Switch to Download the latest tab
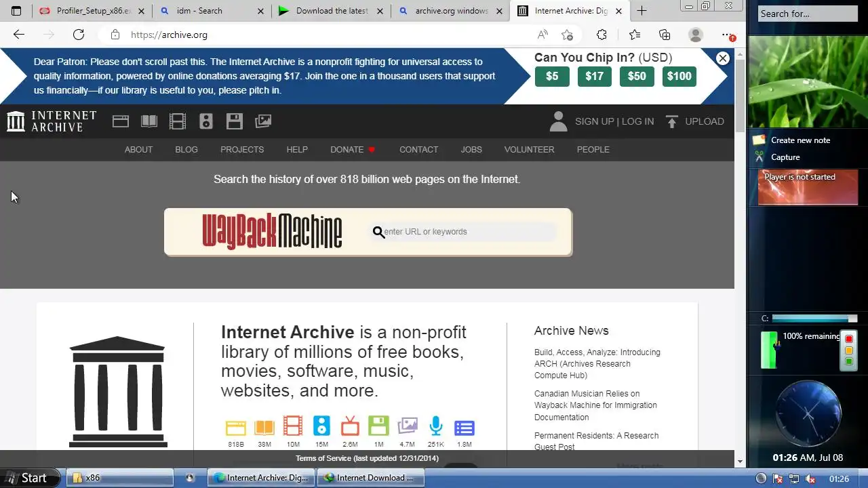The width and height of the screenshot is (868, 488). click(331, 11)
